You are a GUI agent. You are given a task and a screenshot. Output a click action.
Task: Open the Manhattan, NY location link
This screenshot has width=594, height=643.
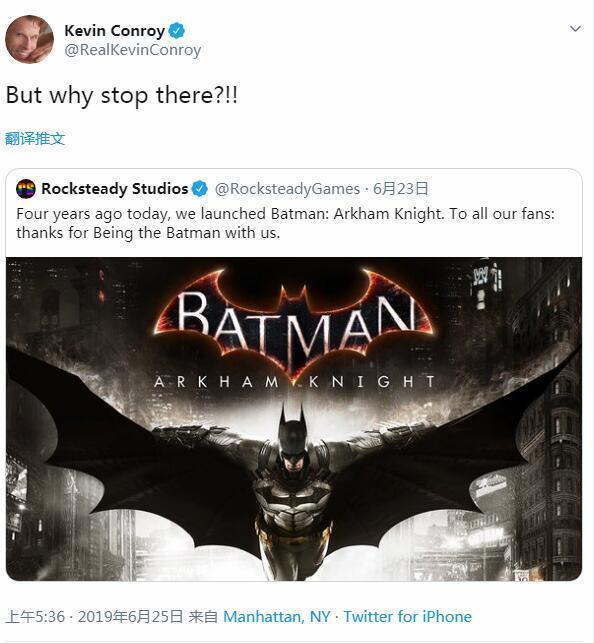point(277,617)
